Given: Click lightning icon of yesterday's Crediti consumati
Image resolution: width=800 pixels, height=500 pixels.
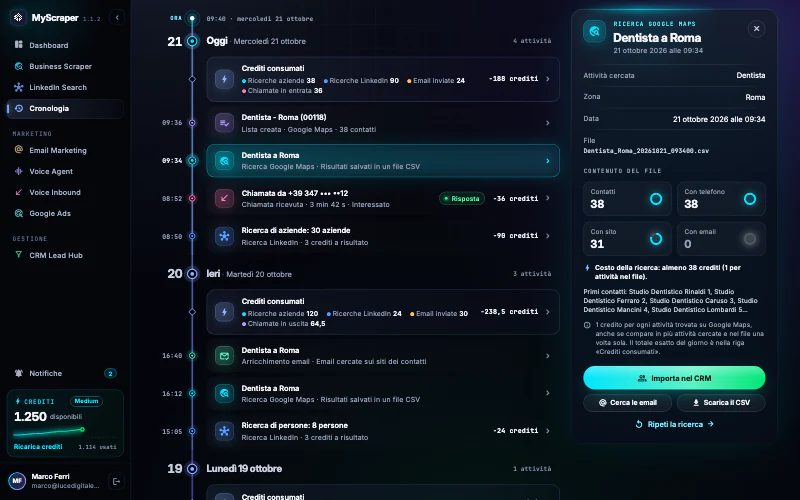Looking at the screenshot, I should 224,312.
